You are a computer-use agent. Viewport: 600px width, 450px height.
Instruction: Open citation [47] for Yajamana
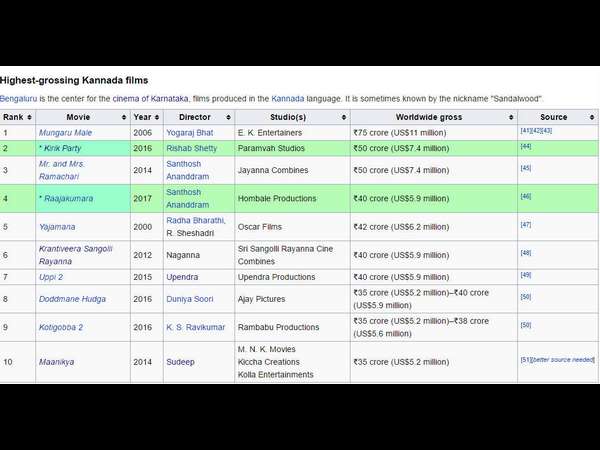click(x=526, y=225)
